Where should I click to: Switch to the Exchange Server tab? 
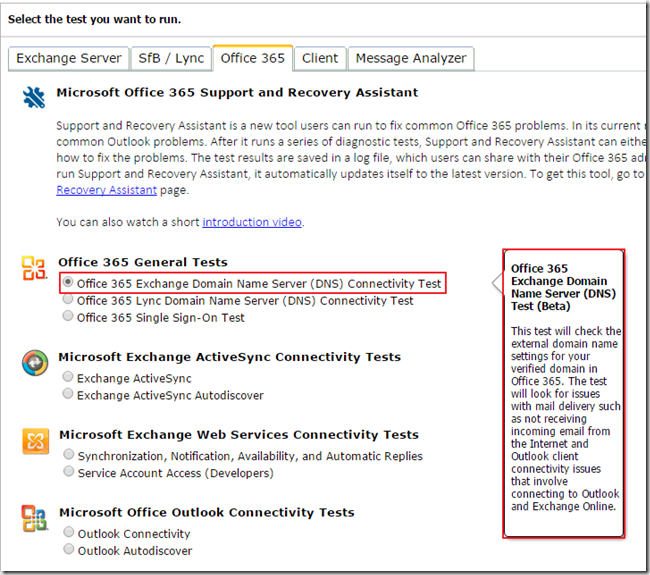pos(69,58)
